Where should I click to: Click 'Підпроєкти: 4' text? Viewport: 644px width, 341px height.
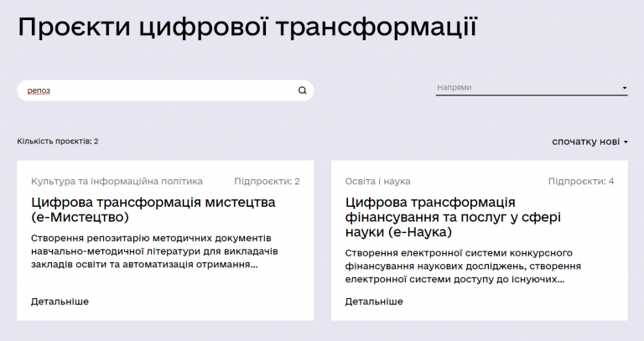click(581, 181)
